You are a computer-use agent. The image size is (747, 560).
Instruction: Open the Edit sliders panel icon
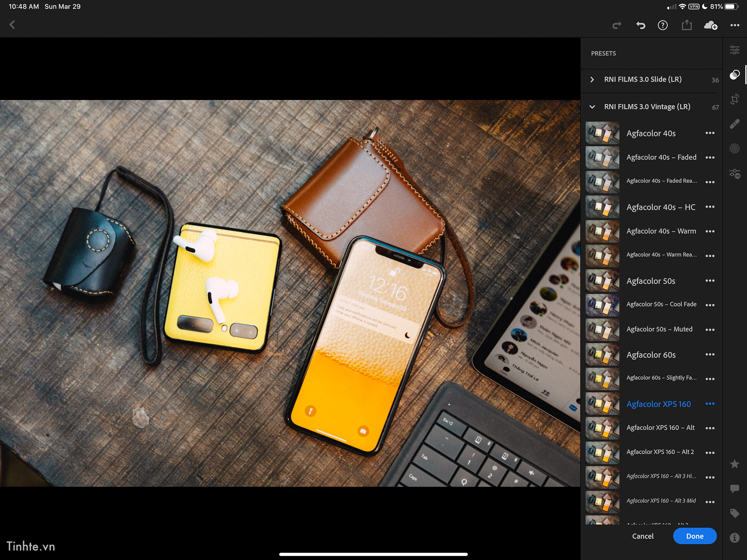coord(735,50)
